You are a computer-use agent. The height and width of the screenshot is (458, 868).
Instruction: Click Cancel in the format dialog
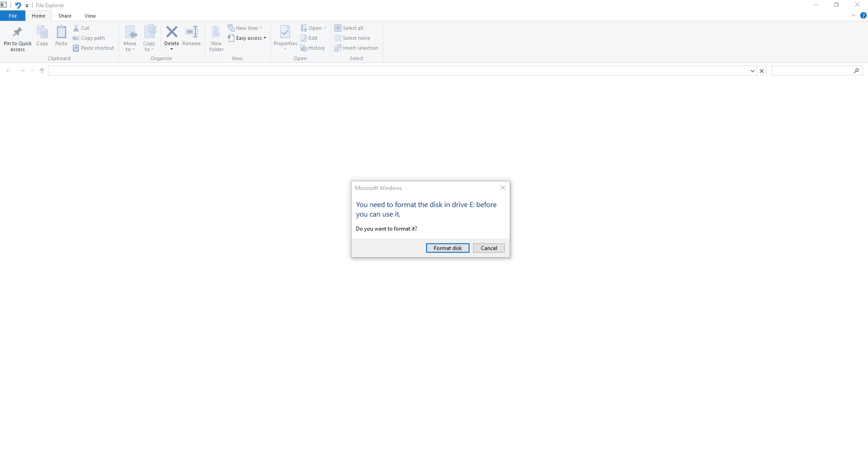point(489,248)
